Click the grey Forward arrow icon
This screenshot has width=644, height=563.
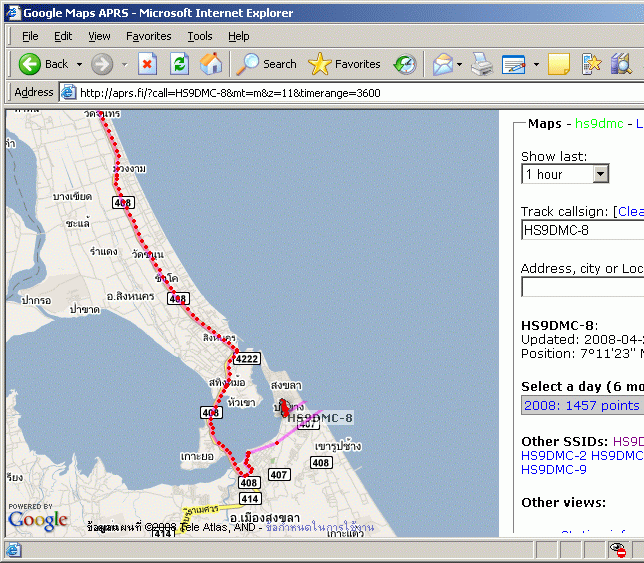pos(102,64)
